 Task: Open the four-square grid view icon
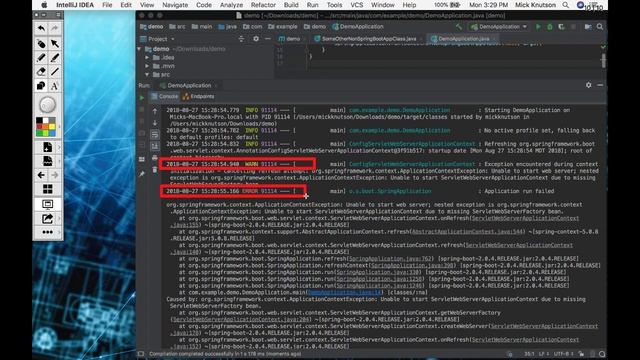point(47,189)
